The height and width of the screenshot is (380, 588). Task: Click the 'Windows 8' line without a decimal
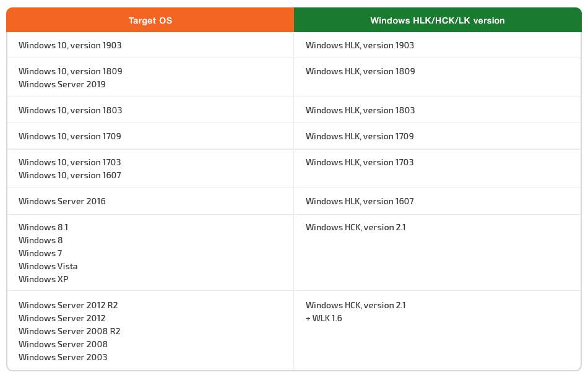coord(40,240)
